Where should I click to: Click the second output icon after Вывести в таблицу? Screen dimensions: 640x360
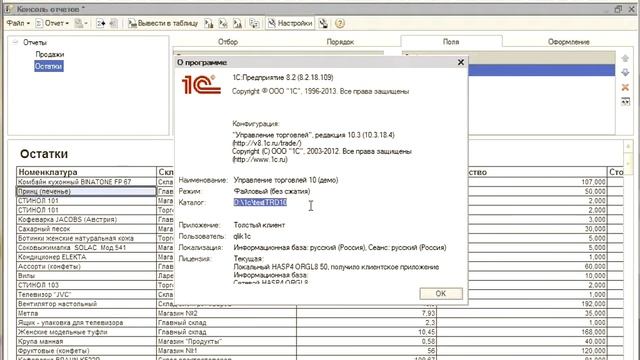pyautogui.click(x=223, y=23)
